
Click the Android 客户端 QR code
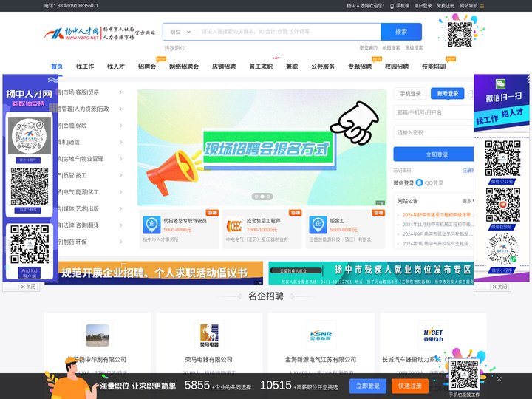point(30,245)
